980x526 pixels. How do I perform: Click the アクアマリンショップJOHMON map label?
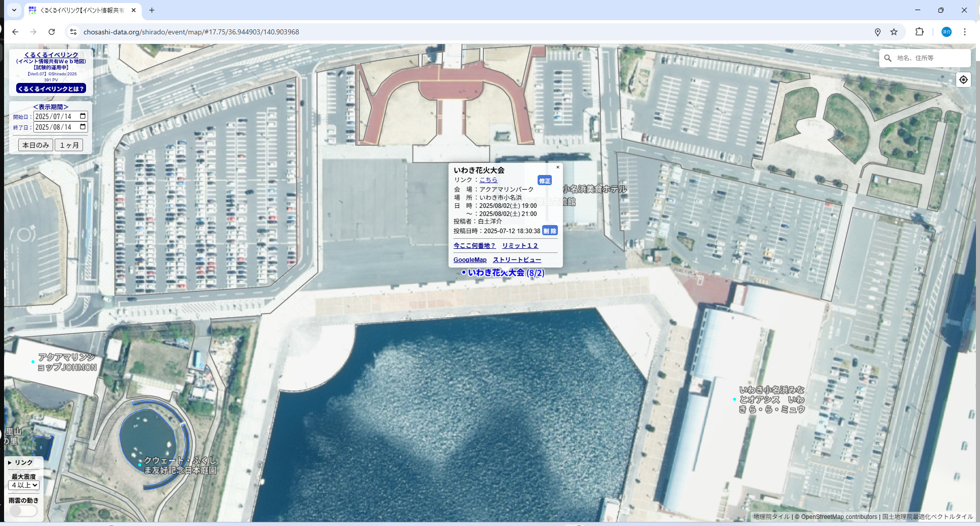pos(67,362)
